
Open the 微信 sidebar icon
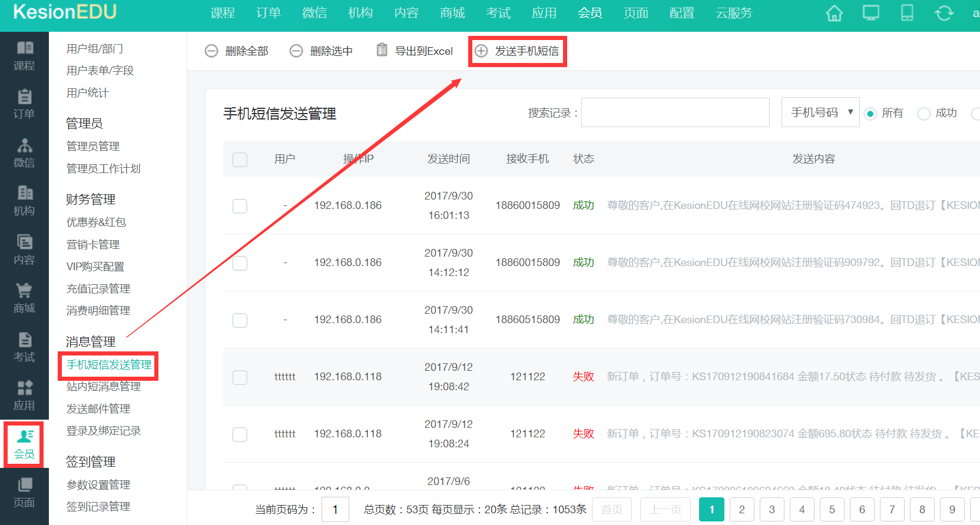pos(24,153)
